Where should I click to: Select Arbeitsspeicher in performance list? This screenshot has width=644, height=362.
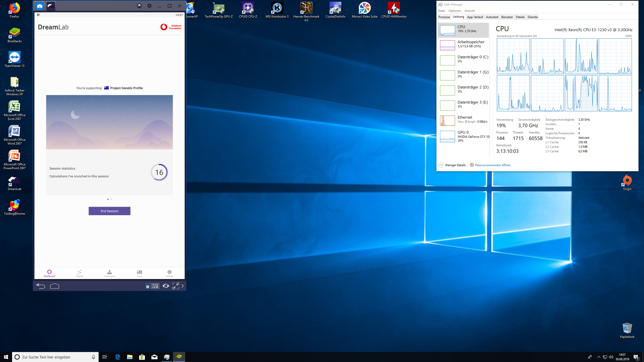coord(463,45)
